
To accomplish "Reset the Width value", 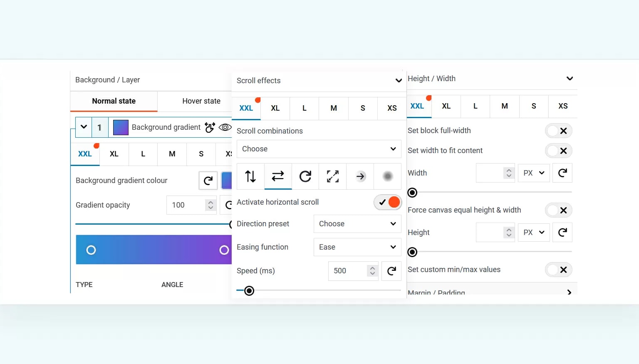I will click(562, 173).
